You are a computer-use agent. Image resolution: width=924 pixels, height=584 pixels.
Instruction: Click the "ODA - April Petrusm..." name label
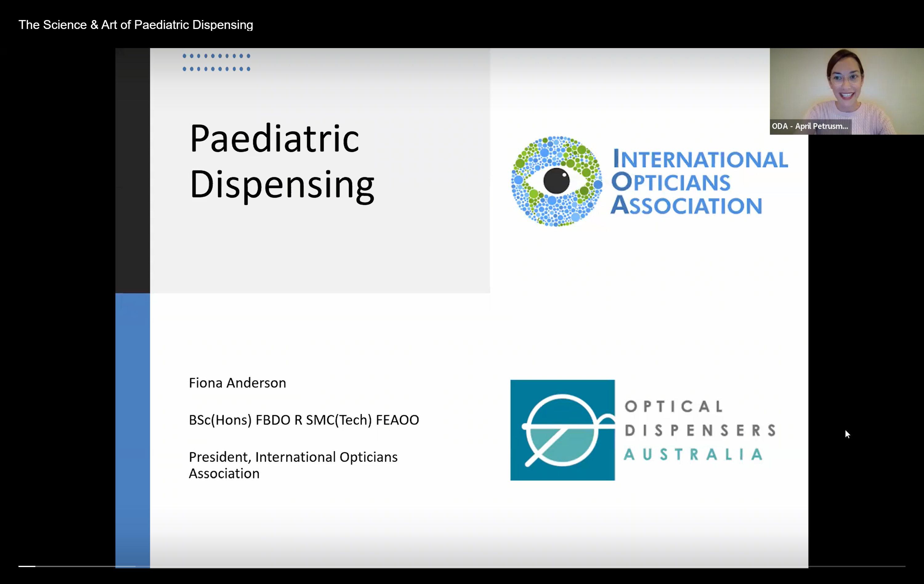(x=810, y=126)
